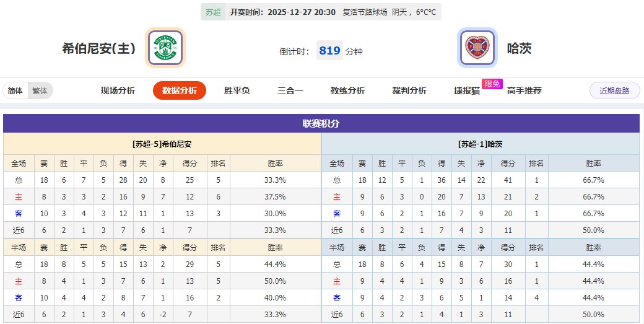
Task: Click the 苏超 league tag
Action: (213, 12)
